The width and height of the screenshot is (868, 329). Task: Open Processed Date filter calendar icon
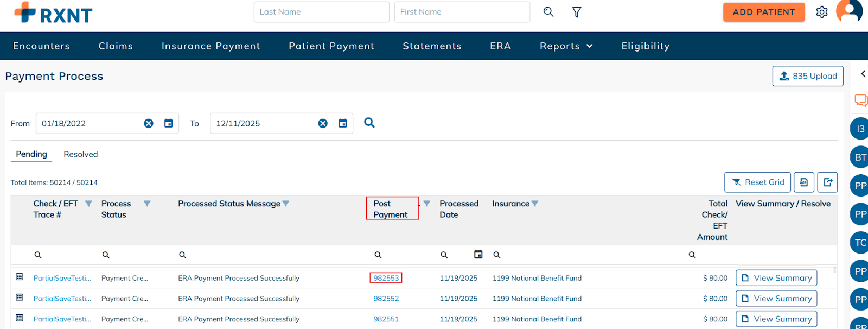pyautogui.click(x=478, y=254)
